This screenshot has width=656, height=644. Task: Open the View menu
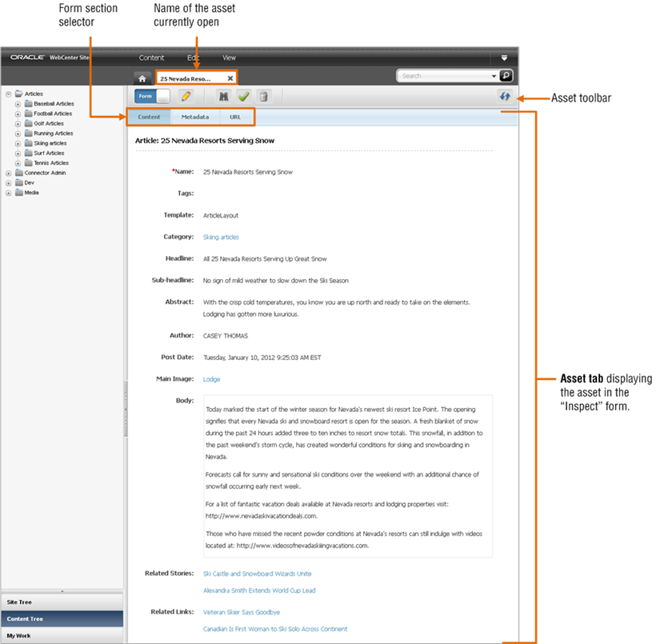229,58
